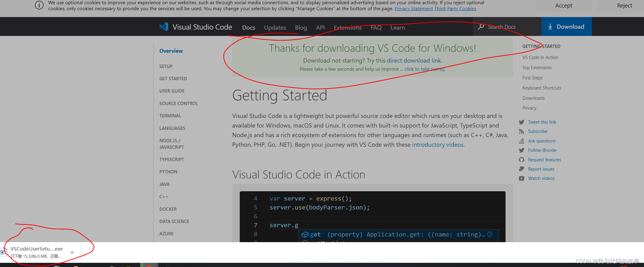Viewport: 644px width, 267px height.
Task: Go to the Blog page
Action: click(301, 28)
